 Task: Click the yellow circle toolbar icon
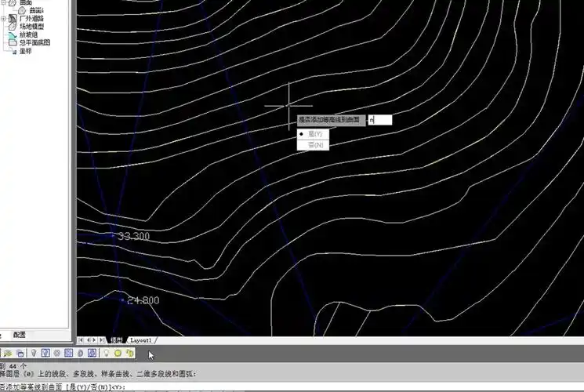click(x=118, y=354)
